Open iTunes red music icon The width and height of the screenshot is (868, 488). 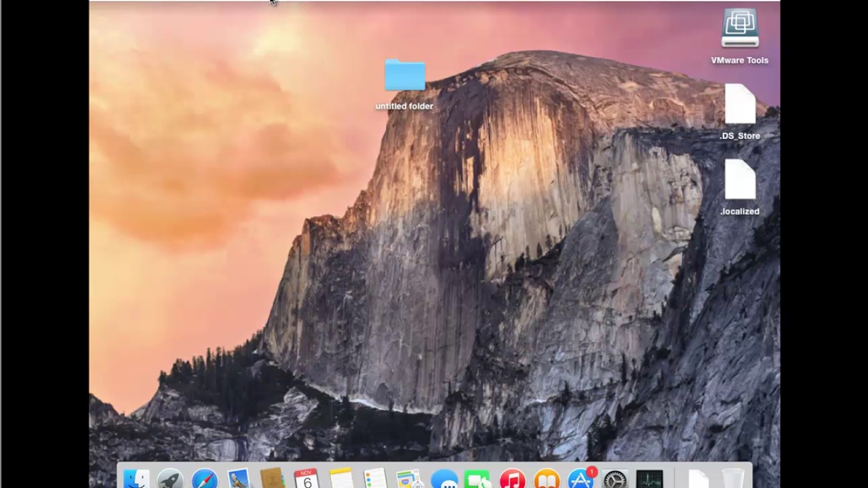(513, 479)
